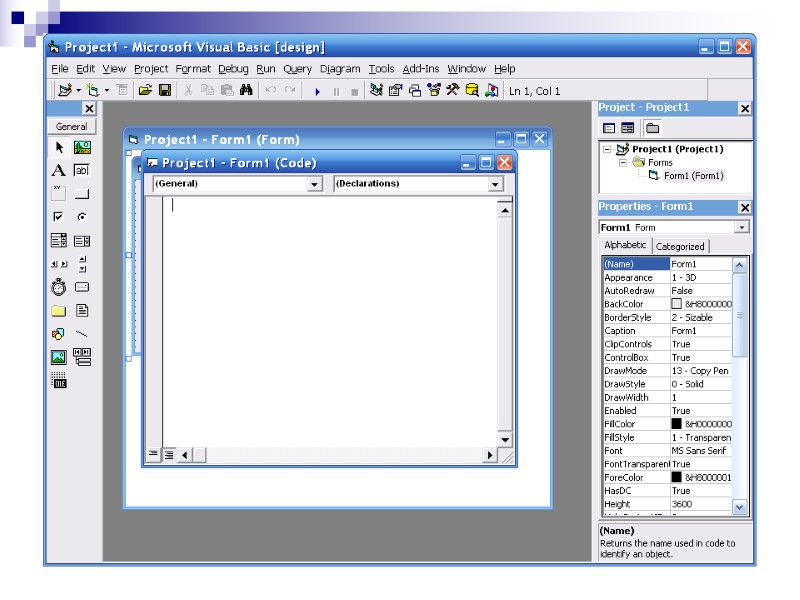Select the TextBox control tool
Viewport: 800px width, 600px height.
click(x=82, y=170)
